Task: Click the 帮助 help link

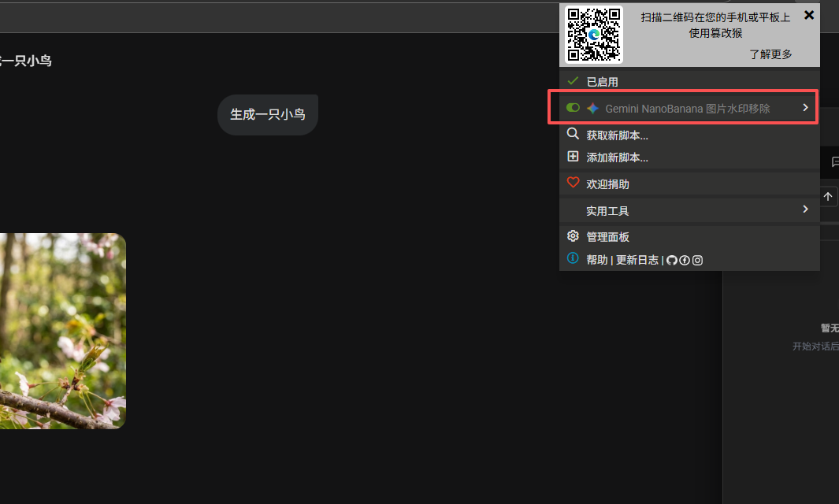Action: tap(597, 260)
